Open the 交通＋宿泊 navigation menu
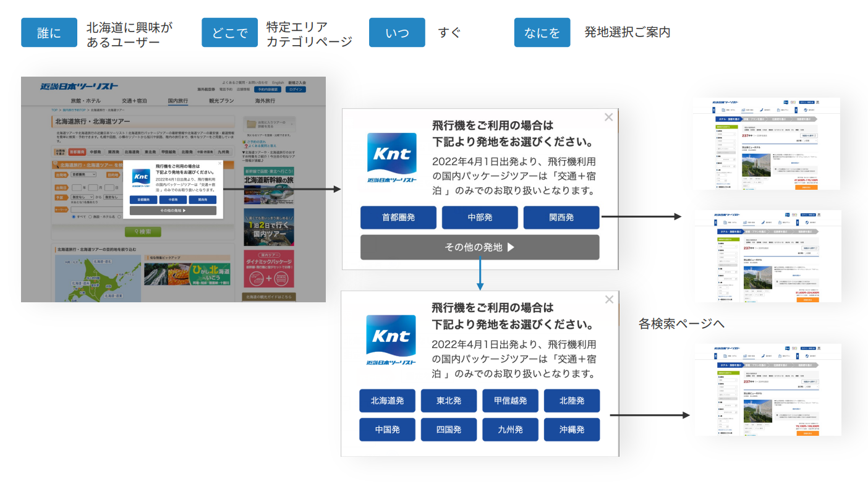Viewport: 868px width, 484px height. click(134, 101)
